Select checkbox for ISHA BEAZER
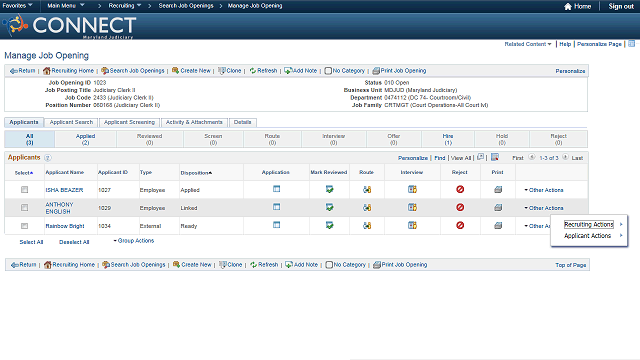The image size is (640, 360). 24,190
